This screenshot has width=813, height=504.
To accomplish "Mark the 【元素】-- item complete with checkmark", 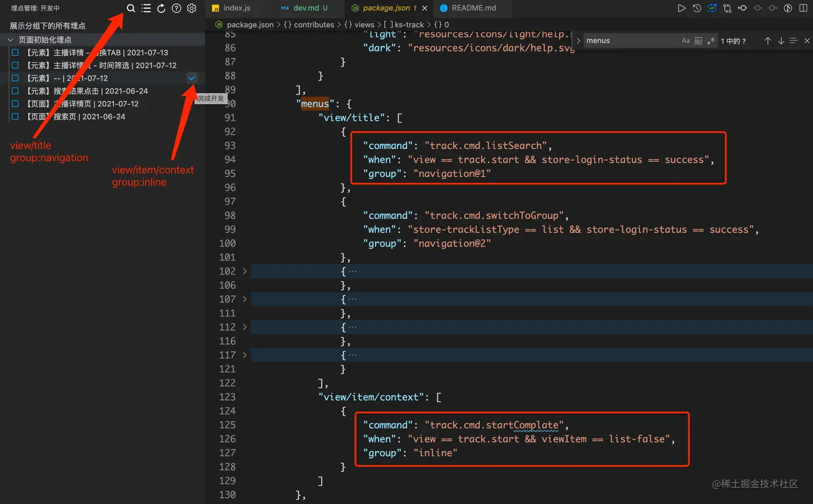I will point(192,78).
